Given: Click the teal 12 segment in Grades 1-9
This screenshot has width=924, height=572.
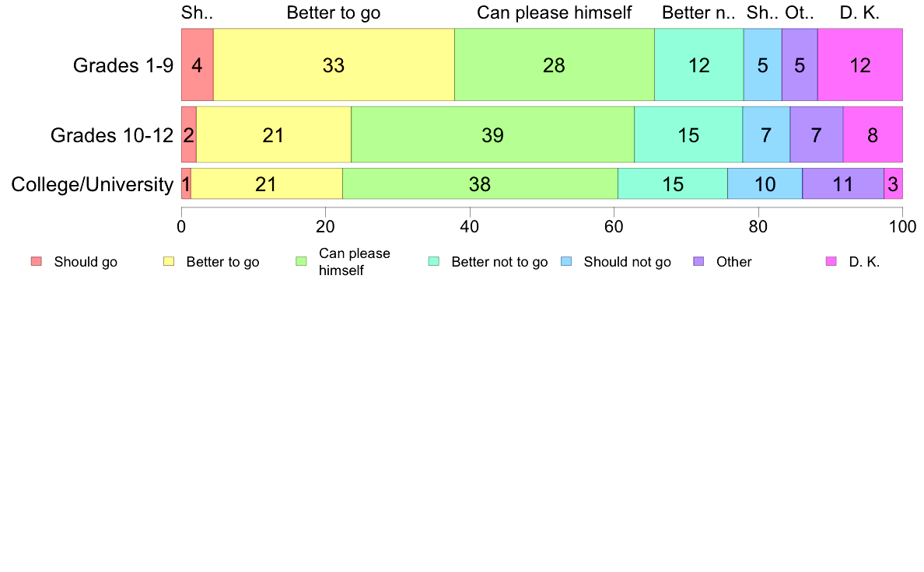Looking at the screenshot, I should (x=699, y=65).
